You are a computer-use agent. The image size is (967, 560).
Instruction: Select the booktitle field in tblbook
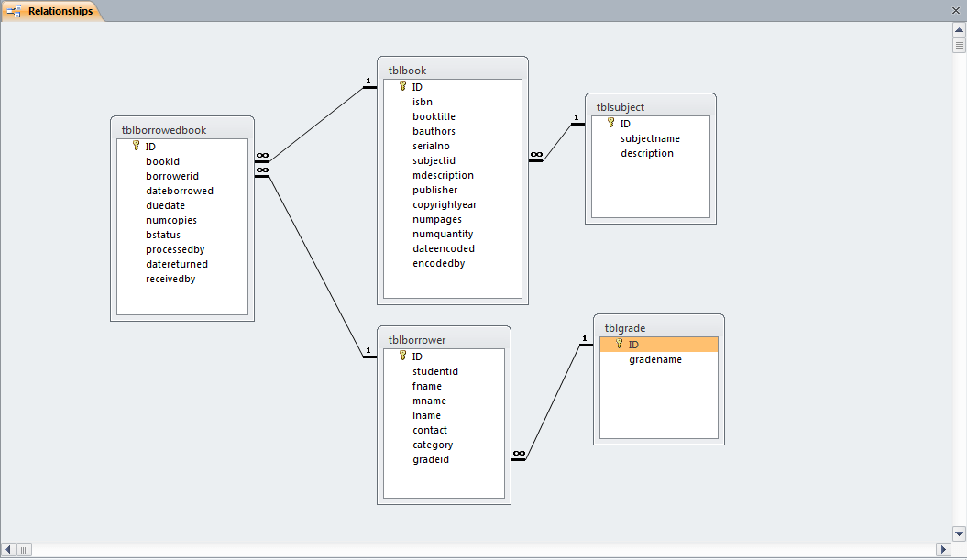[x=434, y=116]
